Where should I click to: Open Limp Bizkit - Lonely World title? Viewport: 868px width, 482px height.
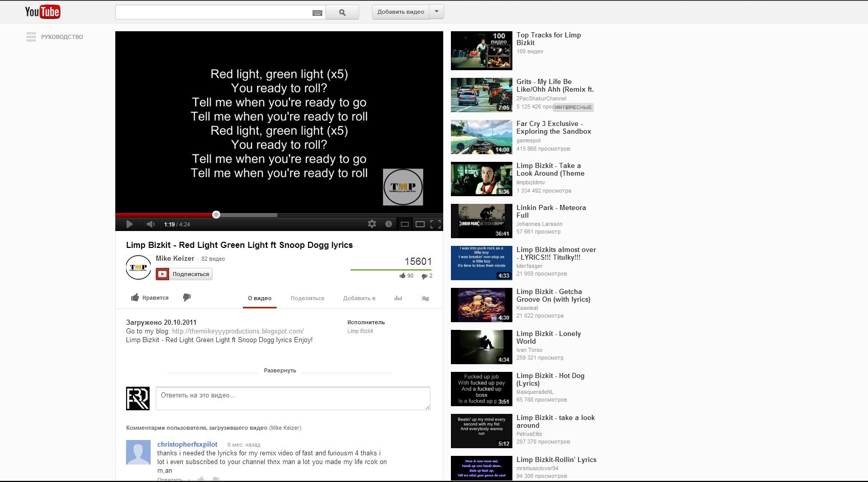(x=549, y=338)
